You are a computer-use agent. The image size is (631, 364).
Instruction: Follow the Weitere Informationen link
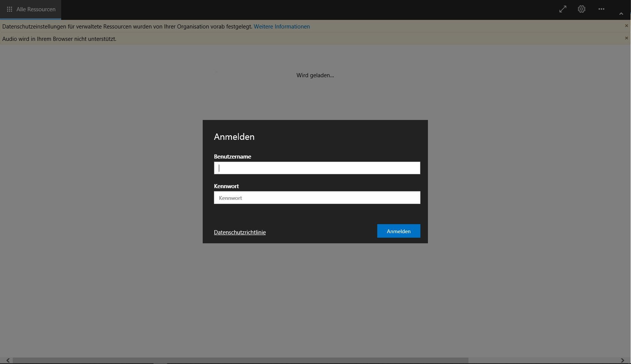pyautogui.click(x=282, y=27)
